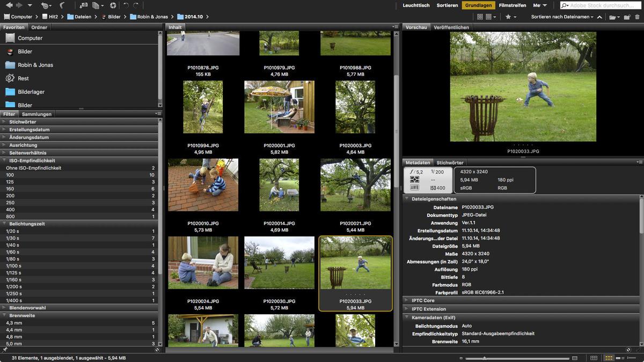Switch to the Veröffentlichen tab

pos(451,27)
